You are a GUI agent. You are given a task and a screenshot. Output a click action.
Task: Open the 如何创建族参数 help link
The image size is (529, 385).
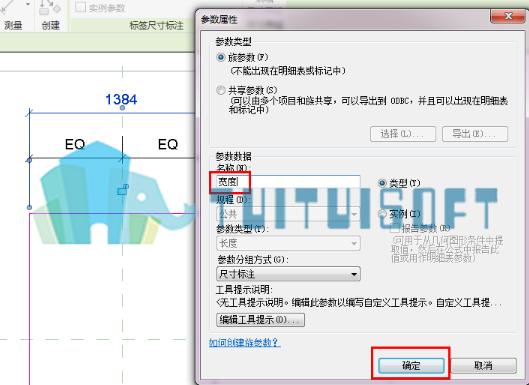pyautogui.click(x=245, y=342)
